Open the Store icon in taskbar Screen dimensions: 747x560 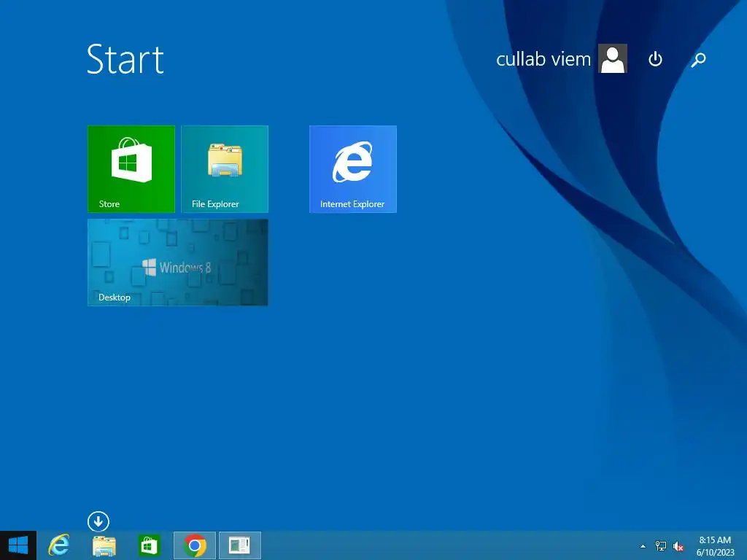(x=149, y=545)
